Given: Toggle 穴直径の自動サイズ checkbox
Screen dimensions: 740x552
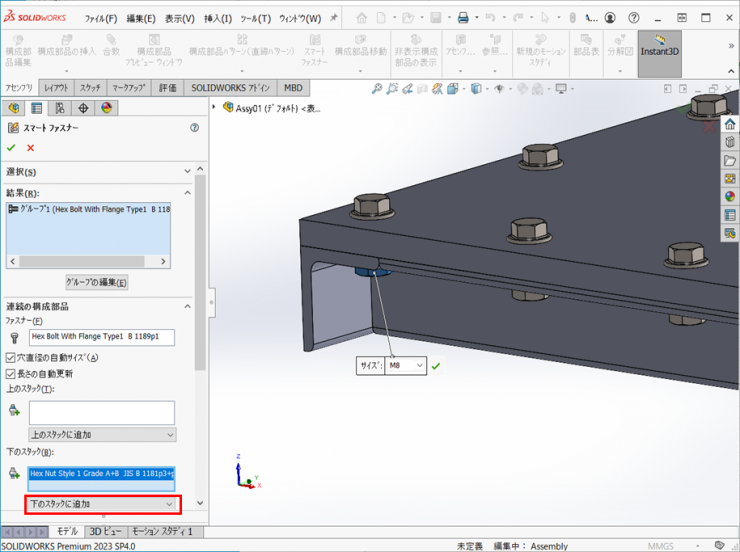Looking at the screenshot, I should point(11,357).
